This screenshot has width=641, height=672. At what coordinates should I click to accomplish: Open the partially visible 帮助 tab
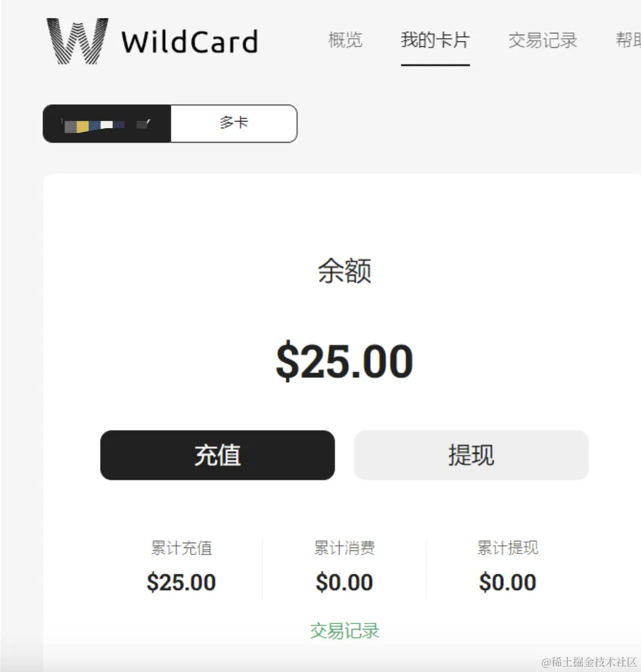point(628,40)
